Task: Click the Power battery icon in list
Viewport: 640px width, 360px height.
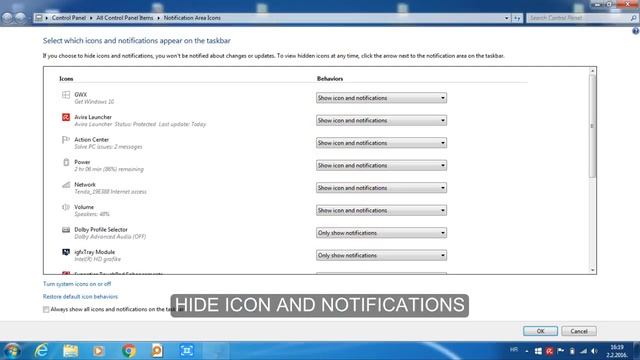Action: click(66, 162)
